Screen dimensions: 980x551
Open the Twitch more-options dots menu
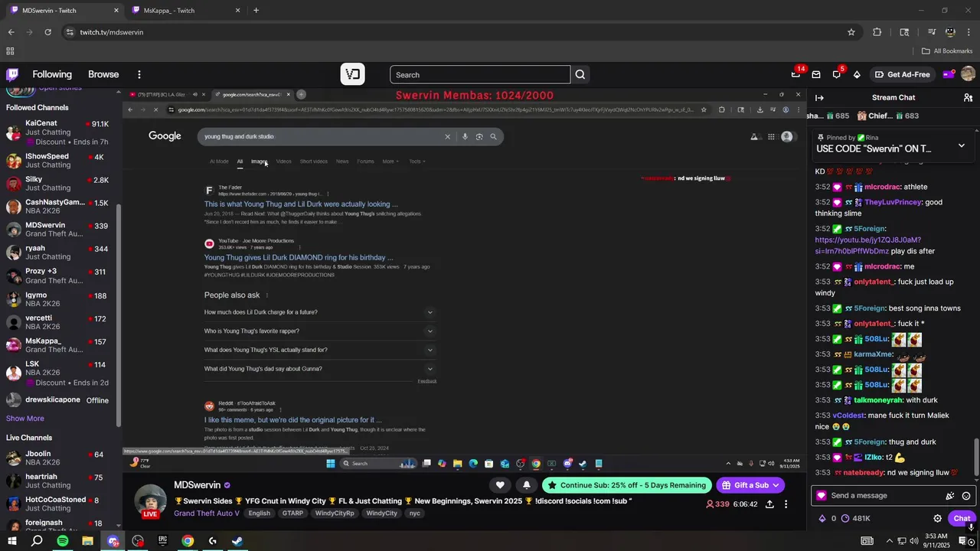pos(139,74)
